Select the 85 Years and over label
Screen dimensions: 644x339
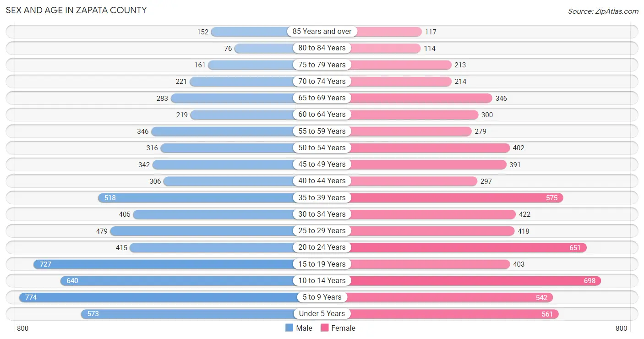pos(322,32)
